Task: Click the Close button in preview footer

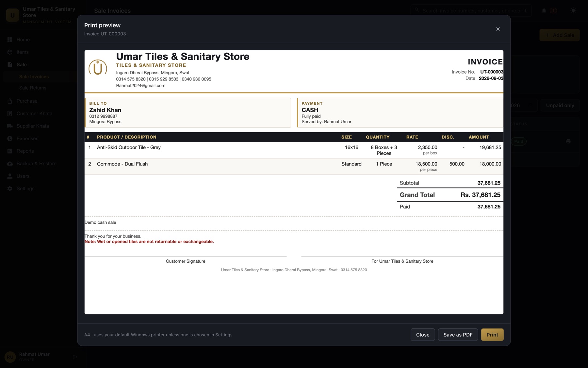Action: pos(422,335)
